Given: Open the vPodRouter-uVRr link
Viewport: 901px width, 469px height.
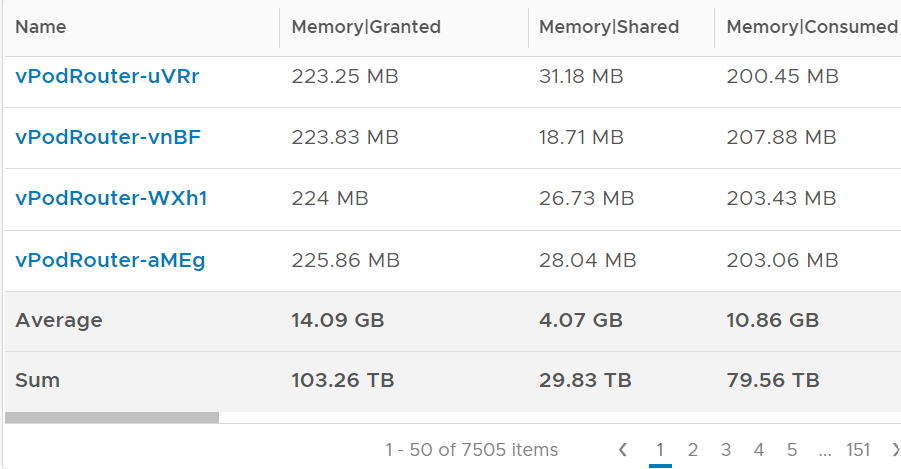Looking at the screenshot, I should pos(107,76).
